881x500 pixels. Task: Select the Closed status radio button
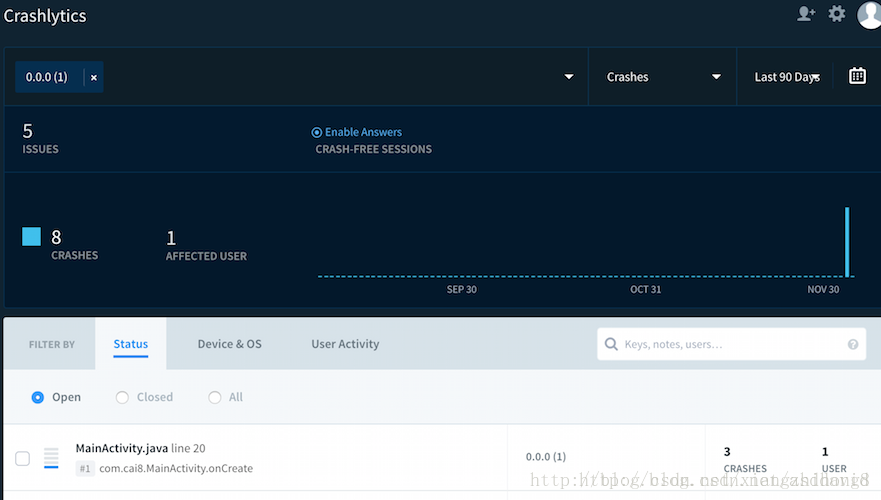[x=122, y=397]
